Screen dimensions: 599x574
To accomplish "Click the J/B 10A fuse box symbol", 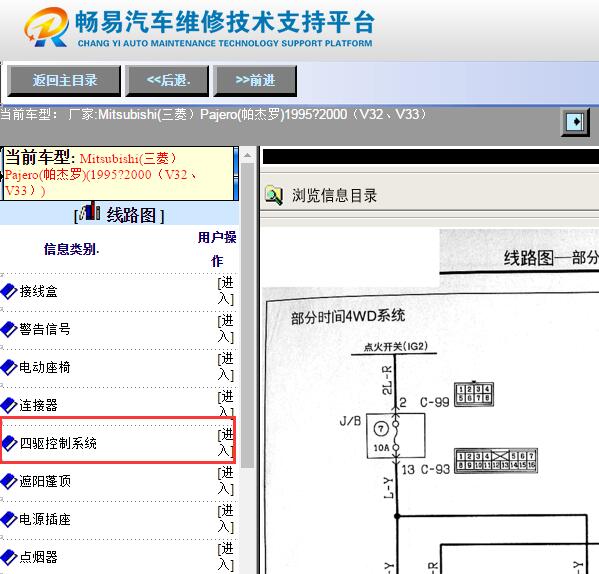I will [x=396, y=435].
